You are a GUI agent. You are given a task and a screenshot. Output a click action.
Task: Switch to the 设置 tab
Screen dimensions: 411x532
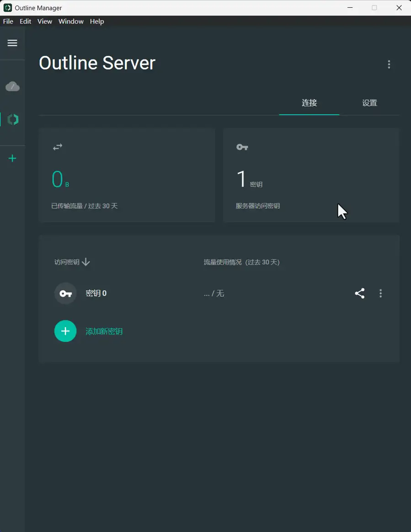[369, 103]
